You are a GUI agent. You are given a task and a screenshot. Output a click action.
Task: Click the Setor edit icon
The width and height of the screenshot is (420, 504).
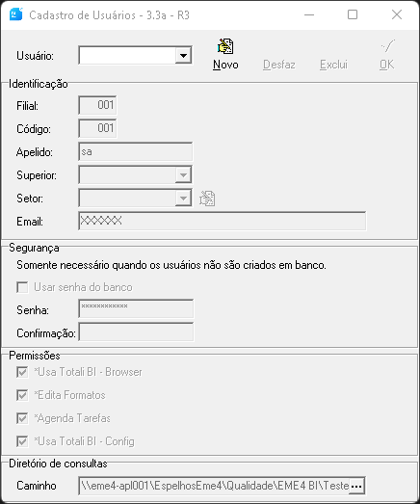(207, 199)
